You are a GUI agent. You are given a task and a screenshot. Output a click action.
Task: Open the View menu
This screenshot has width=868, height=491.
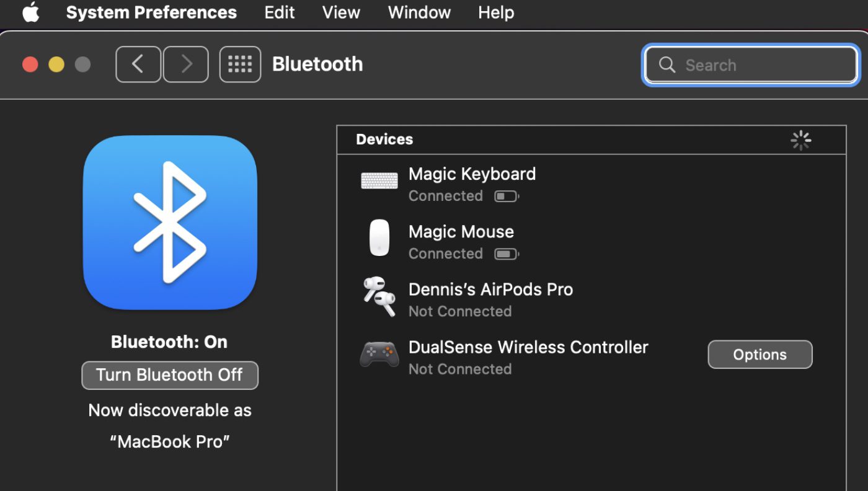coord(341,12)
